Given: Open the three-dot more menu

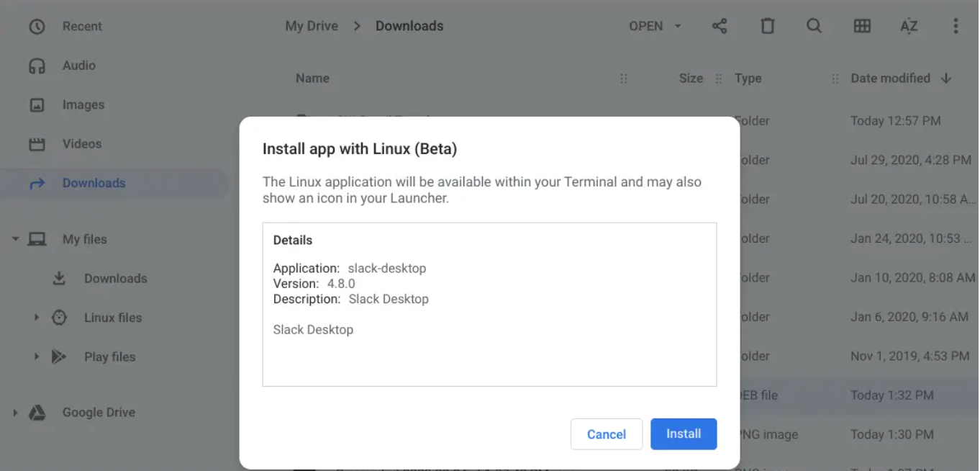Looking at the screenshot, I should coord(956,26).
